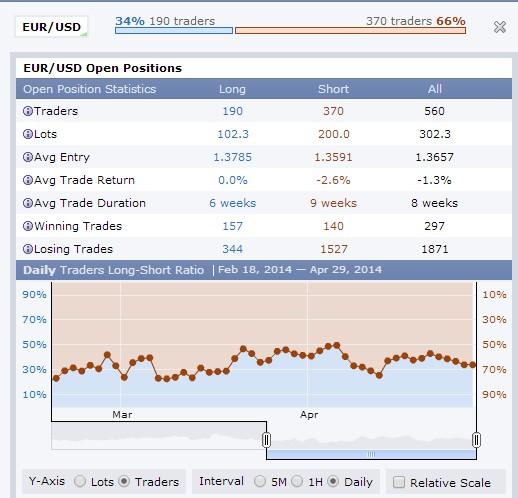Viewport: 518px width, 498px height.
Task: Click the right range slider handle
Action: [476, 440]
